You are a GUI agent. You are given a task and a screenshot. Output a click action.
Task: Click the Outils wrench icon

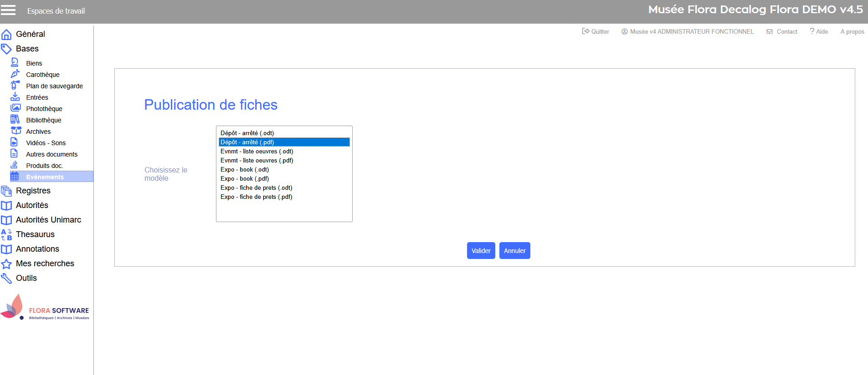pos(6,278)
